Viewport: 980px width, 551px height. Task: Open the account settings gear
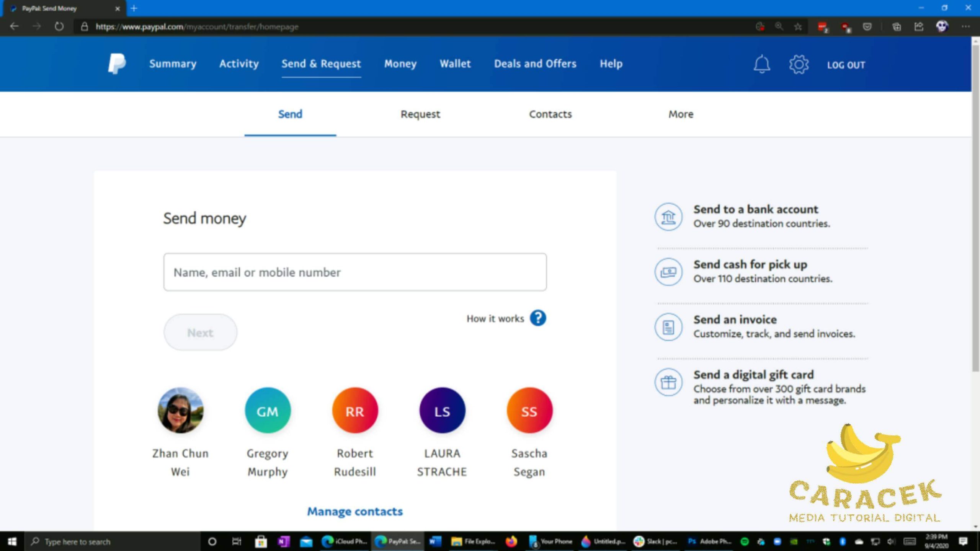(799, 64)
